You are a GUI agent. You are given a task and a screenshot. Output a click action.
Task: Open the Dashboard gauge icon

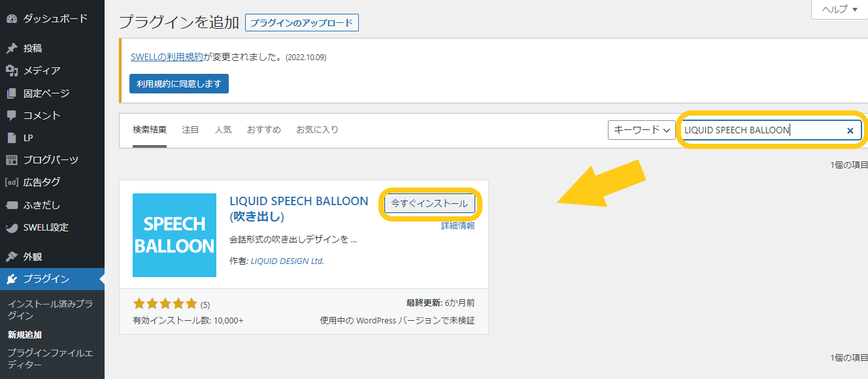point(11,19)
